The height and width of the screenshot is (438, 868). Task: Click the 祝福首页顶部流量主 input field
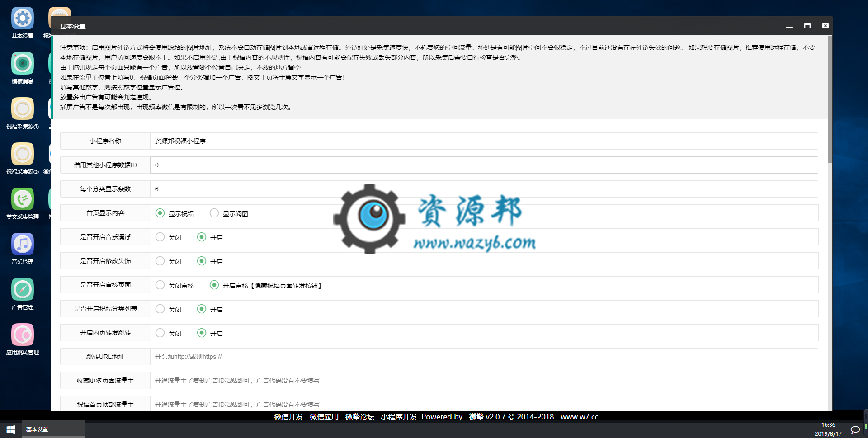(484, 404)
